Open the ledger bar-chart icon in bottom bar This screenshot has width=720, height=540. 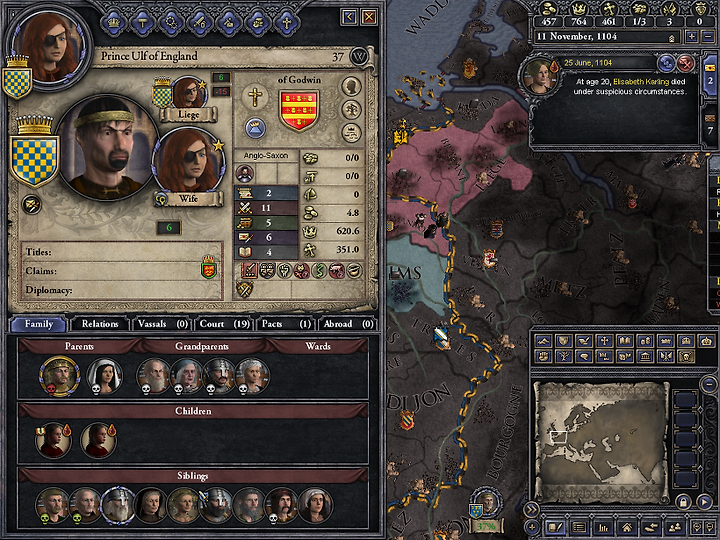pos(602,527)
